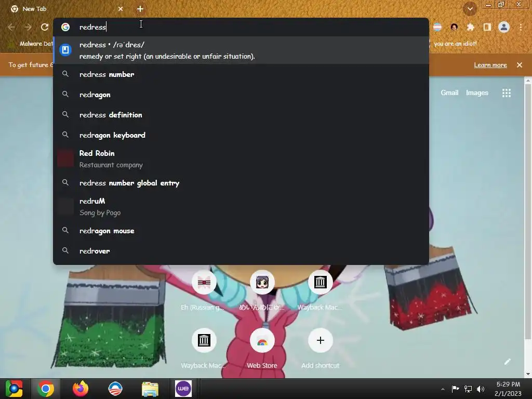Screen dimensions: 532x399
Task: Open the Images link
Action: (477, 92)
